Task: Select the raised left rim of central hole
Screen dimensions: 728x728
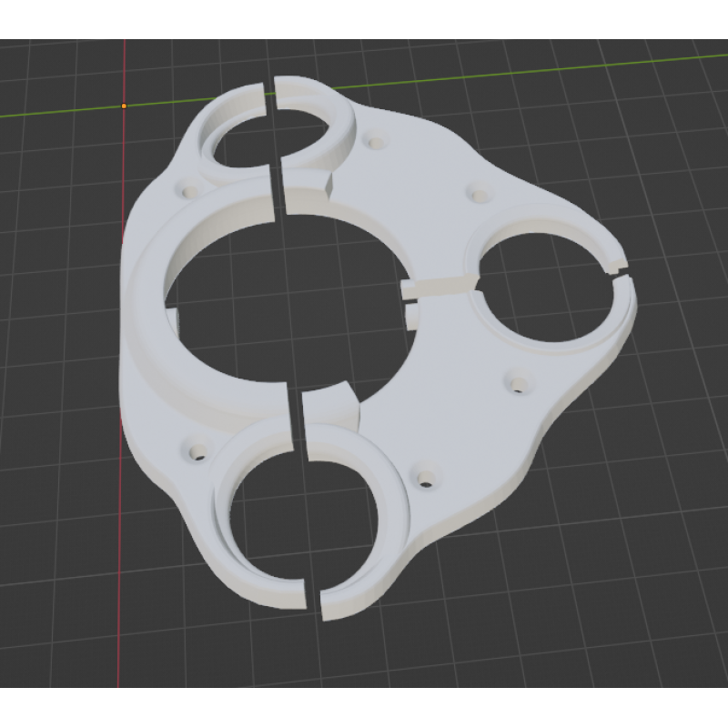Action: tap(150, 300)
